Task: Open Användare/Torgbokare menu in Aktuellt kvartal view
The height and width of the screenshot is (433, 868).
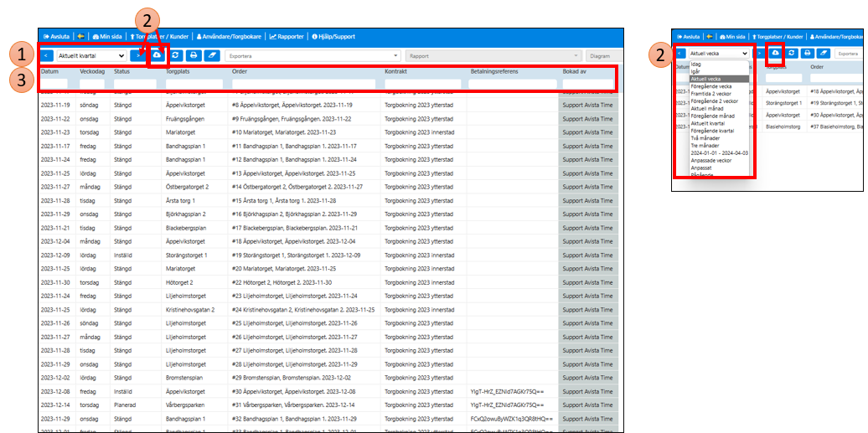Action: [x=229, y=37]
